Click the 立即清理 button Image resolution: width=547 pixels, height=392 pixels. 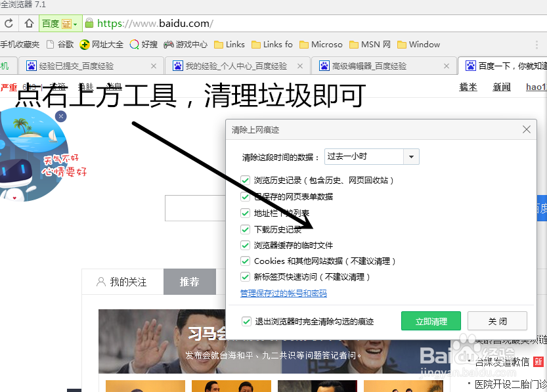(431, 320)
